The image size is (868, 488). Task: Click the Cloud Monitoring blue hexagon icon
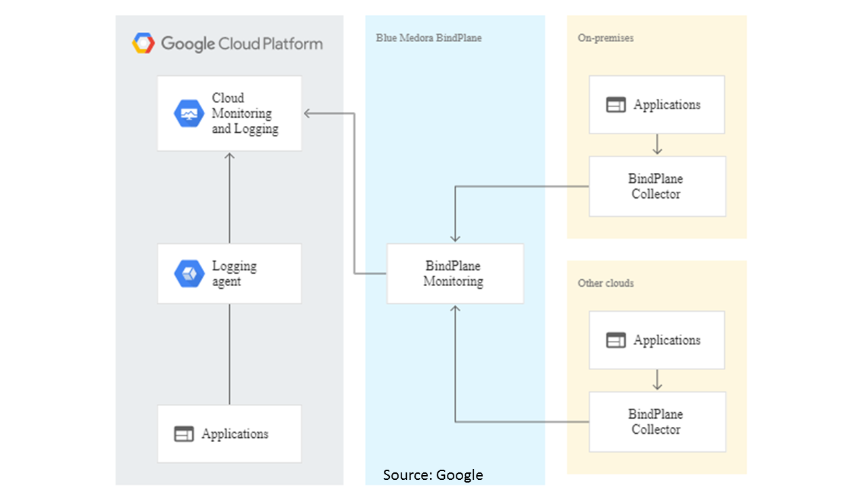tap(189, 113)
